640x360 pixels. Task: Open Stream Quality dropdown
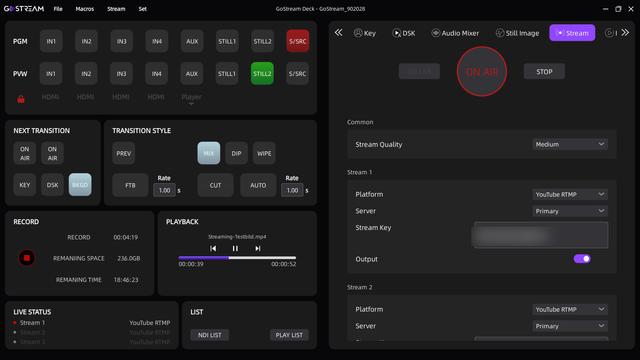click(x=570, y=144)
